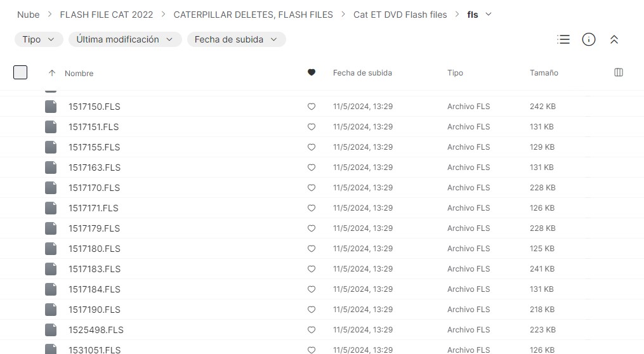The height and width of the screenshot is (354, 644).
Task: Sort files by Tamaño column header
Action: (544, 73)
